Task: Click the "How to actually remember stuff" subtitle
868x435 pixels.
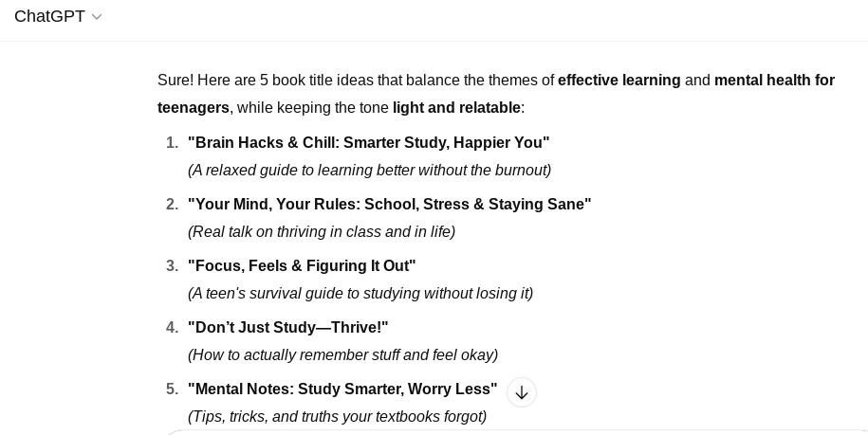Action: [x=342, y=354]
